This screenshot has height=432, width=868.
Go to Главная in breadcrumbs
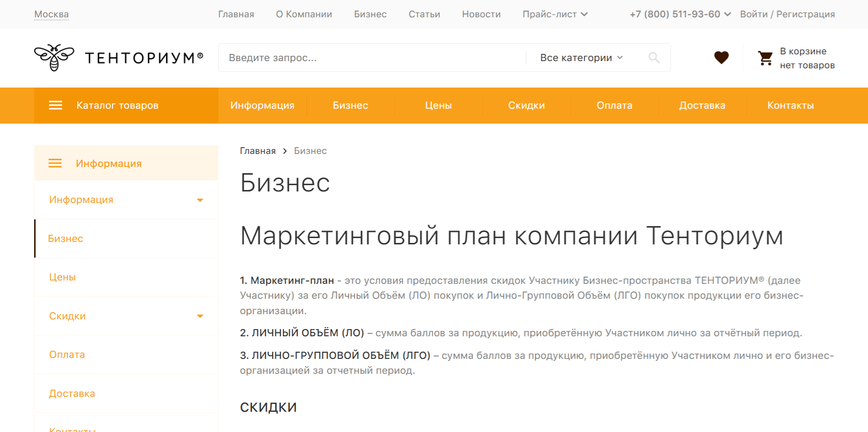258,151
